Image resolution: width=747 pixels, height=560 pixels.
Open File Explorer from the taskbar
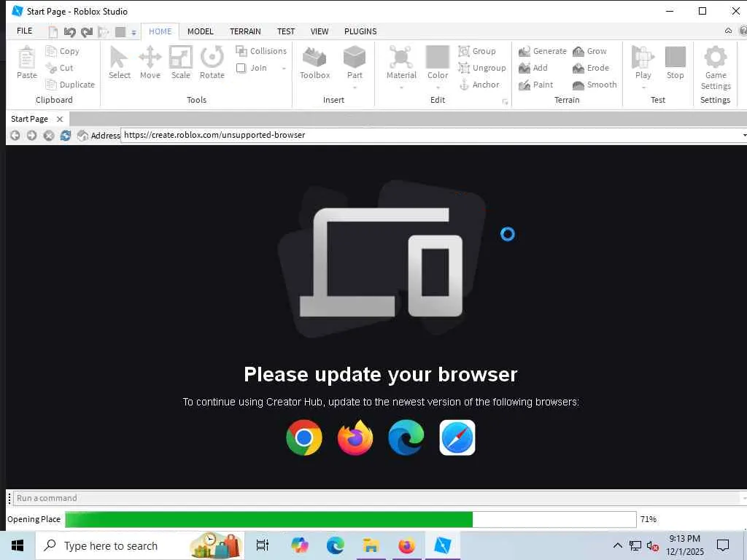(x=371, y=545)
